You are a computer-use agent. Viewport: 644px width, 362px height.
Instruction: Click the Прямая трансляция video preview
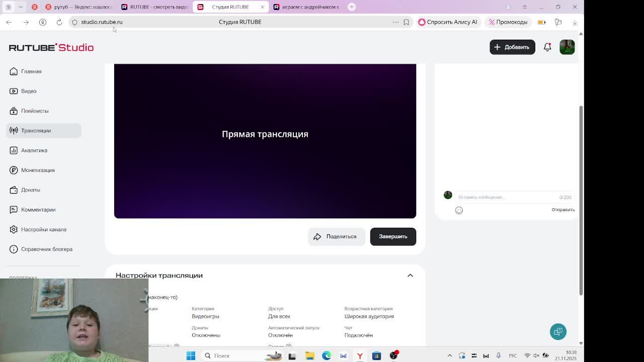pos(265,141)
